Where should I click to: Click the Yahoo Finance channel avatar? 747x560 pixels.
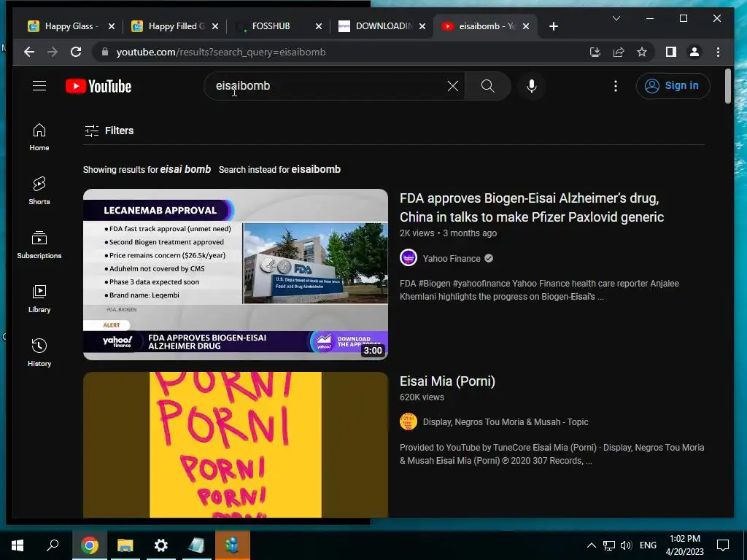[409, 258]
